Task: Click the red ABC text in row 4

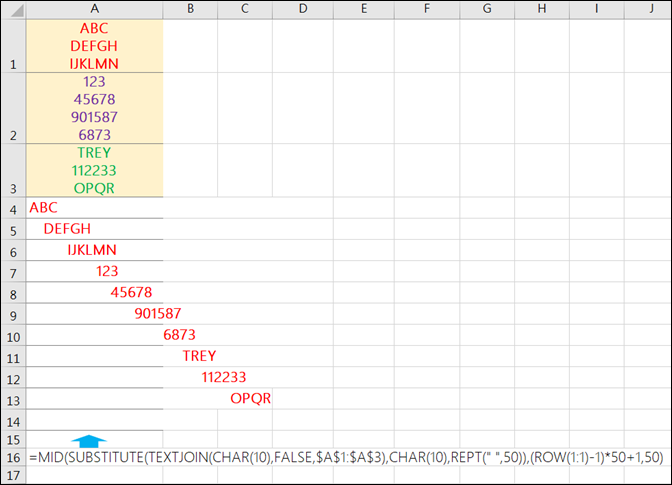Action: click(x=43, y=208)
